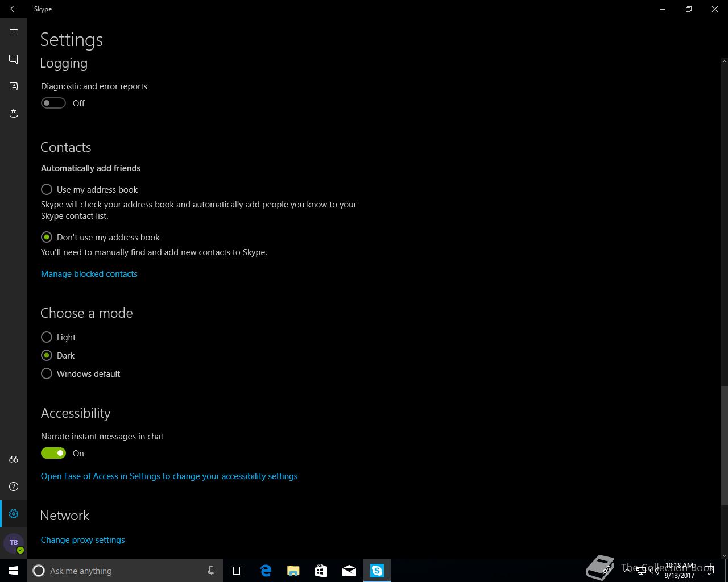The width and height of the screenshot is (728, 582).
Task: Click the Contacts section heading
Action: point(66,147)
